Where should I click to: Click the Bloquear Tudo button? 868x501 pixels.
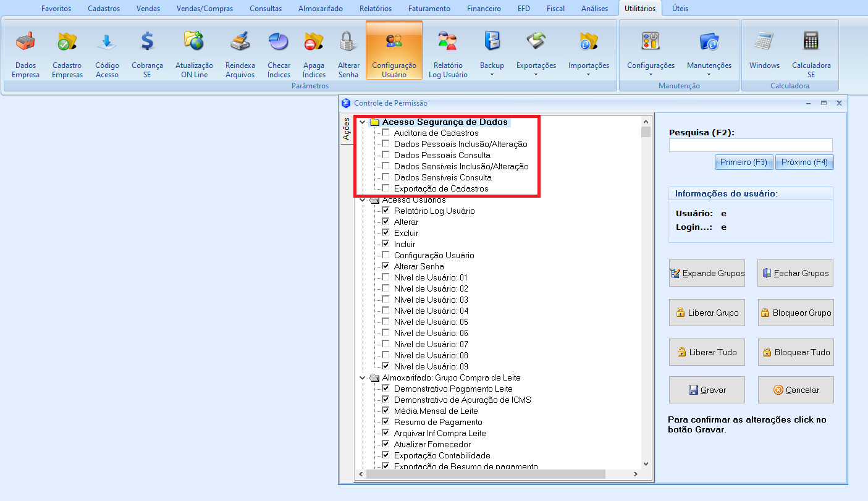(x=796, y=352)
